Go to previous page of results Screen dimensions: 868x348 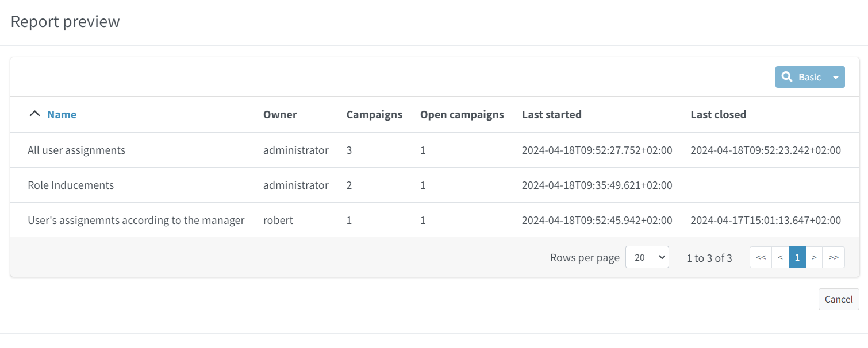click(780, 258)
